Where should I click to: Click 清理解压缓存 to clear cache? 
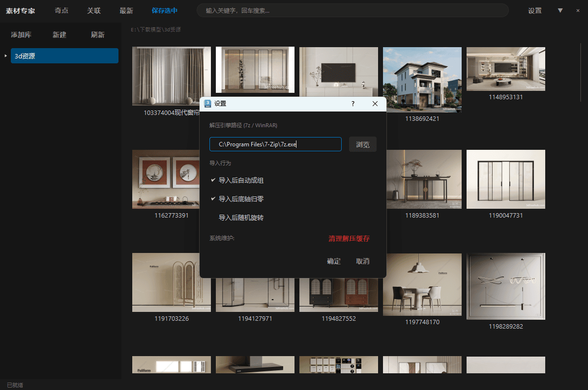(x=349, y=239)
